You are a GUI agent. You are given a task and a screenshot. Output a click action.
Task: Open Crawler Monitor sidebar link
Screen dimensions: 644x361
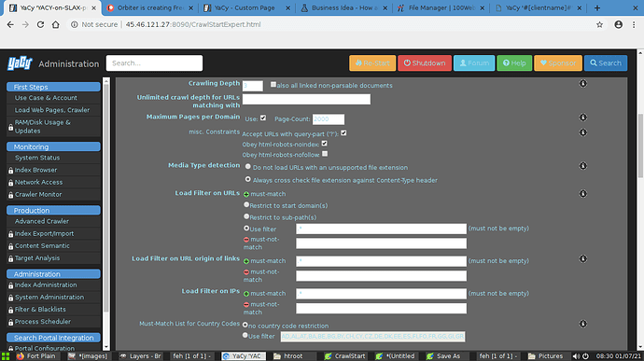38,194
